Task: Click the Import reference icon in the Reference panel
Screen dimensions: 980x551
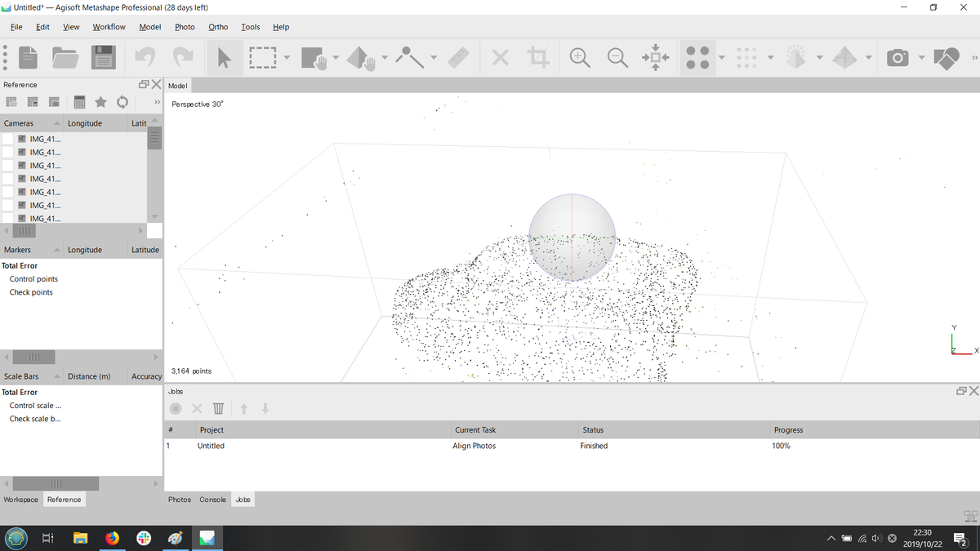Action: tap(12, 102)
